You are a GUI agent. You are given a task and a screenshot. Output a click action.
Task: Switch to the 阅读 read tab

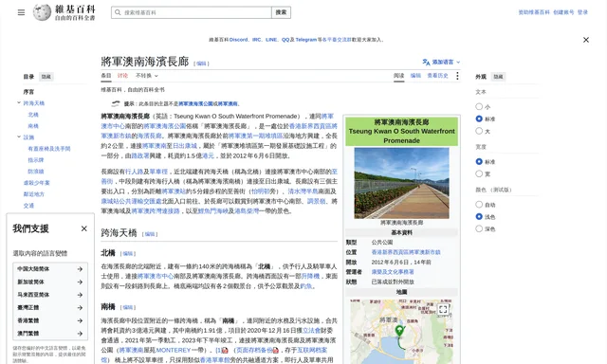coord(398,76)
